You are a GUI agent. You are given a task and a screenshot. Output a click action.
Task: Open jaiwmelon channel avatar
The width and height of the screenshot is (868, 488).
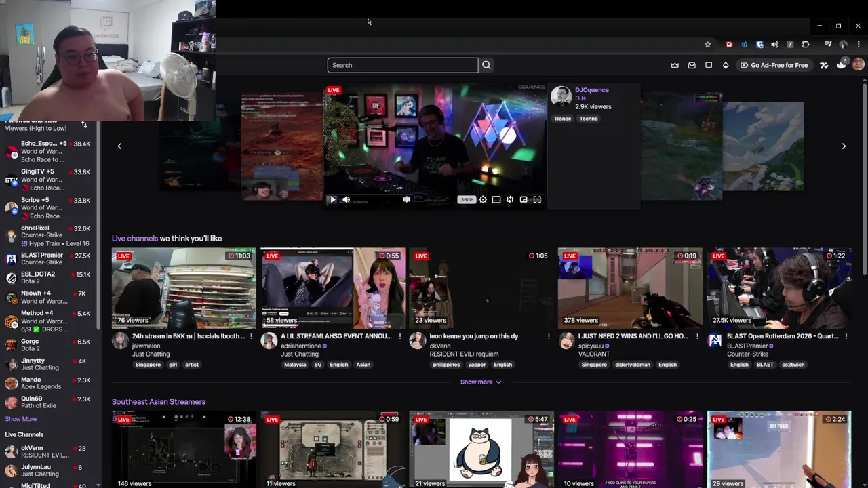coord(120,340)
